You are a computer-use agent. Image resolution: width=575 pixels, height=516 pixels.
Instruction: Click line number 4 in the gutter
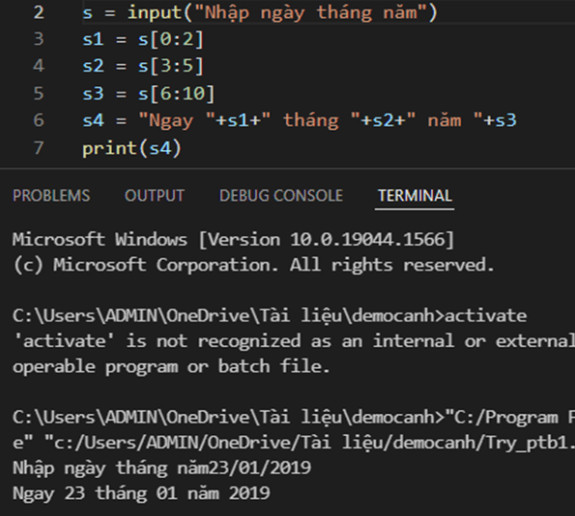tap(39, 66)
